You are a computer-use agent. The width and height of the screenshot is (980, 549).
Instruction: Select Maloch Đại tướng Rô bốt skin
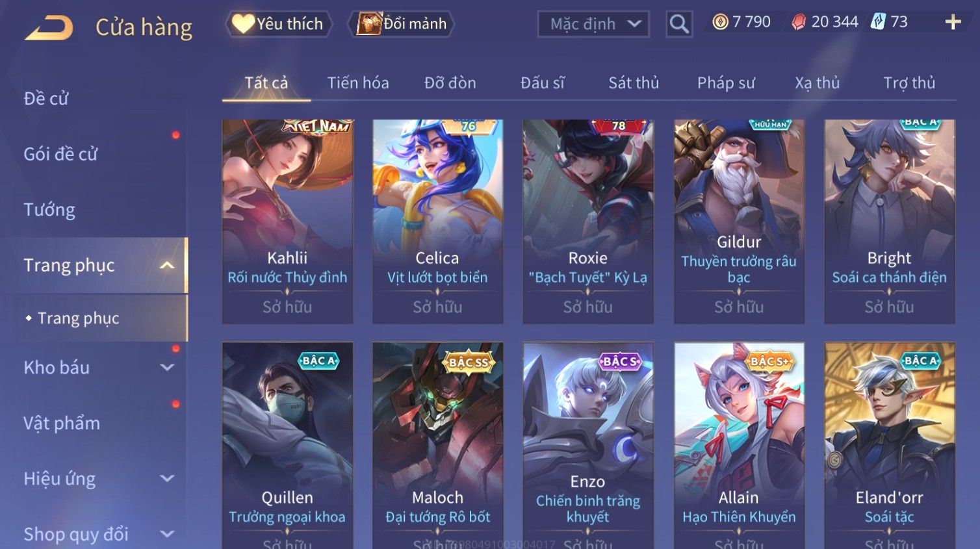tap(437, 446)
